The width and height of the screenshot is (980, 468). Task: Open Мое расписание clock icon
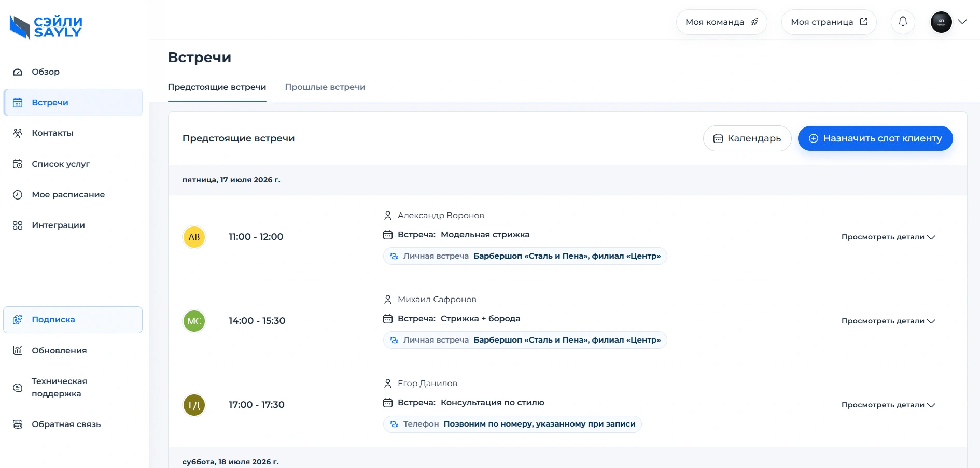point(18,195)
